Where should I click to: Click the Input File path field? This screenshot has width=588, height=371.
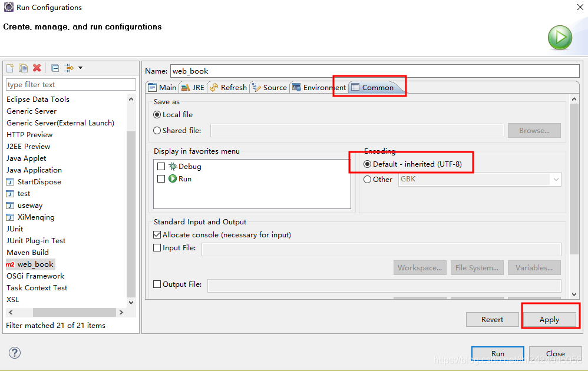381,249
